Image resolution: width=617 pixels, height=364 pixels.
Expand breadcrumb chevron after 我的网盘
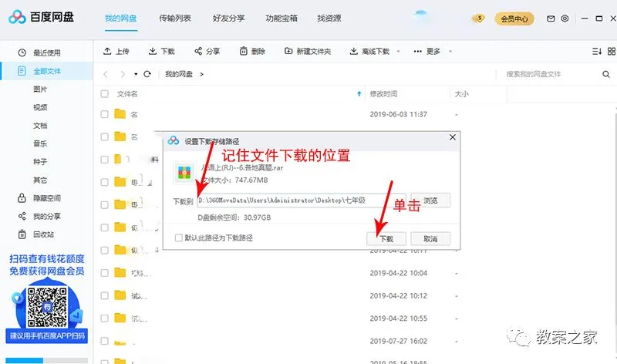point(201,74)
